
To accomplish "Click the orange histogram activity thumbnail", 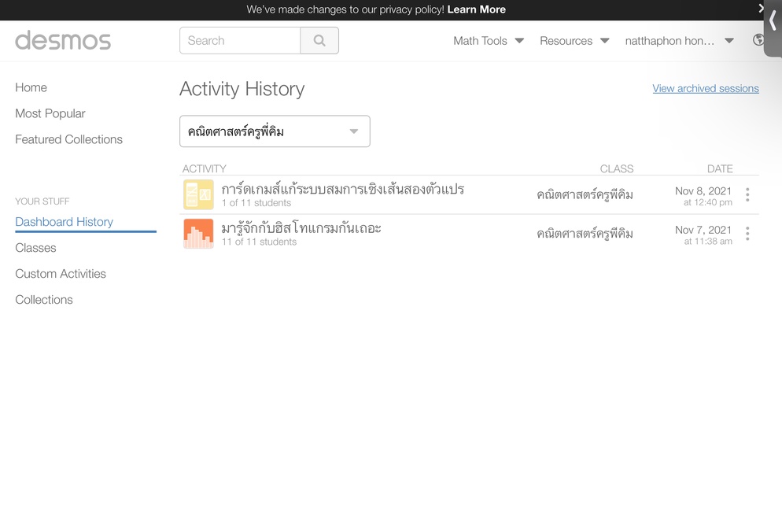I will (x=198, y=234).
